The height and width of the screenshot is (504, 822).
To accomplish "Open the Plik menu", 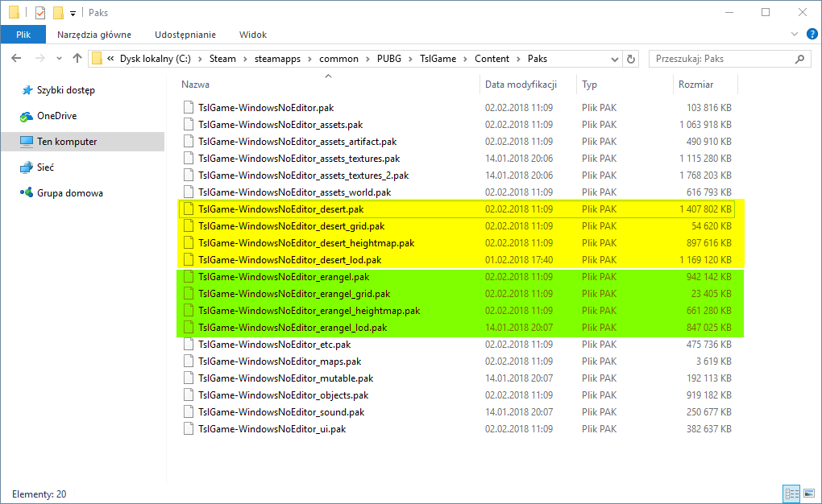I will (23, 35).
